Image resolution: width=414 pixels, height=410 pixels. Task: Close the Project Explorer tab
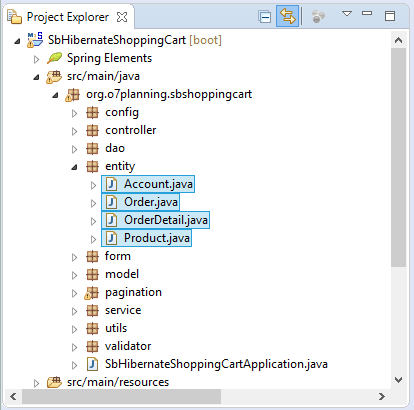point(122,17)
